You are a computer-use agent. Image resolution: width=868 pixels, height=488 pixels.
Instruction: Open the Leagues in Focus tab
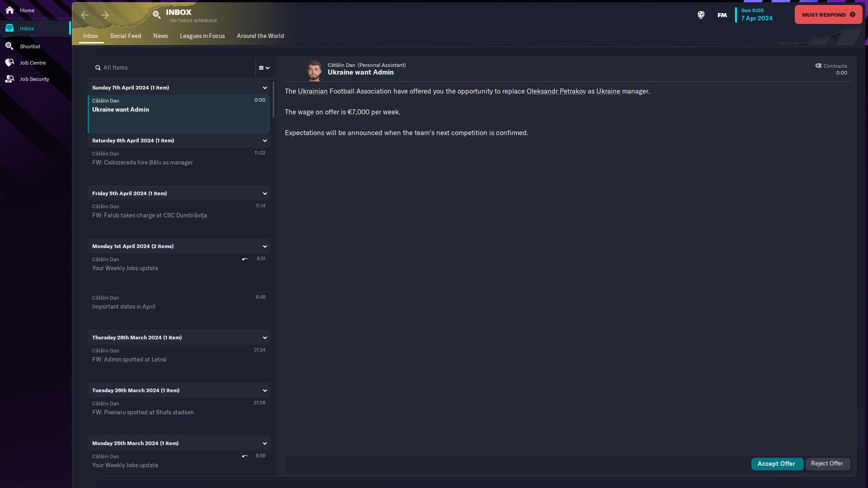(202, 36)
